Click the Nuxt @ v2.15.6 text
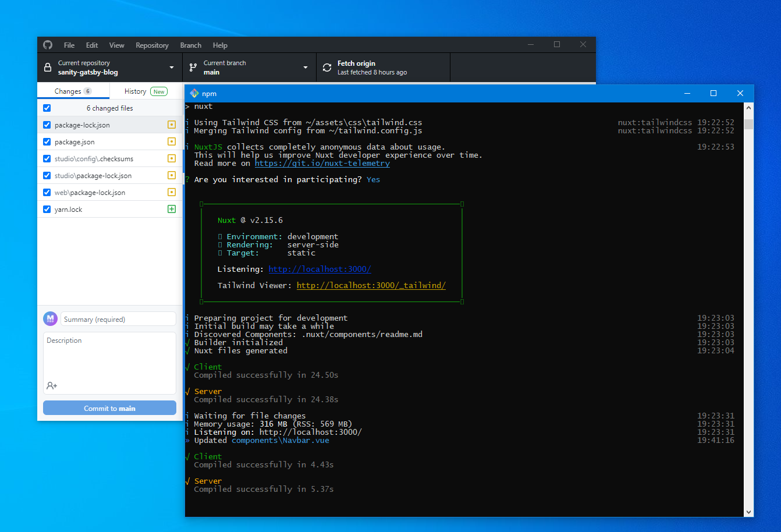 [250, 221]
